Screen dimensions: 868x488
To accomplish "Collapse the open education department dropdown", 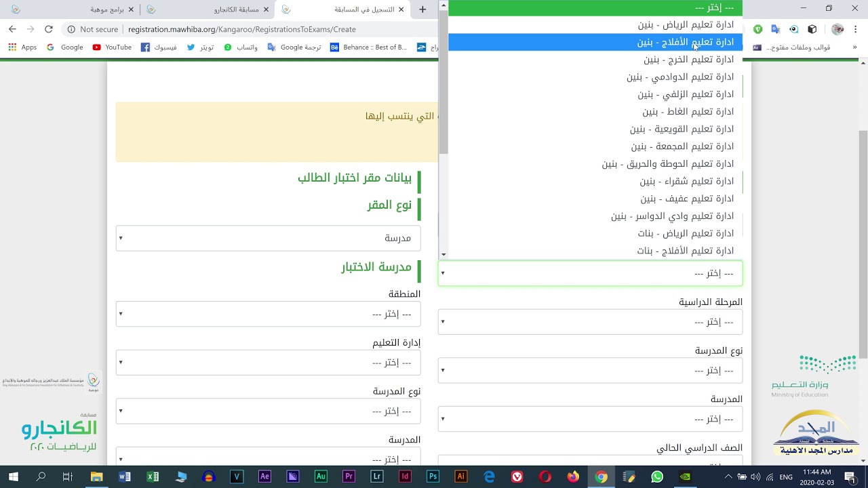I will tap(590, 273).
